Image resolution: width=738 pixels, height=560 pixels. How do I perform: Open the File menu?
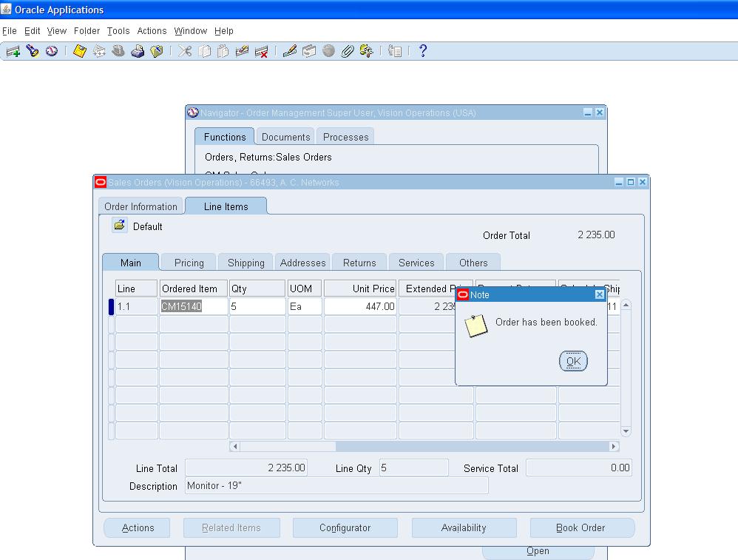click(10, 31)
